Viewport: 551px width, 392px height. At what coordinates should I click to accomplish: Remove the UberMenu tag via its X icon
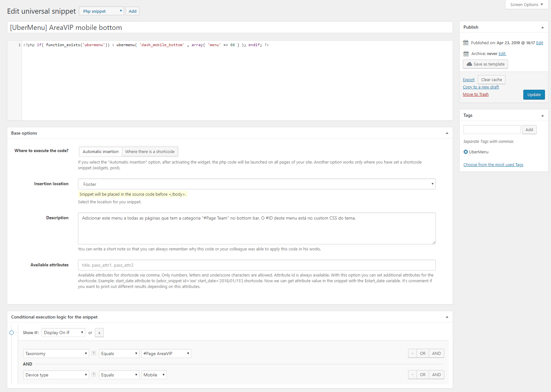[466, 152]
